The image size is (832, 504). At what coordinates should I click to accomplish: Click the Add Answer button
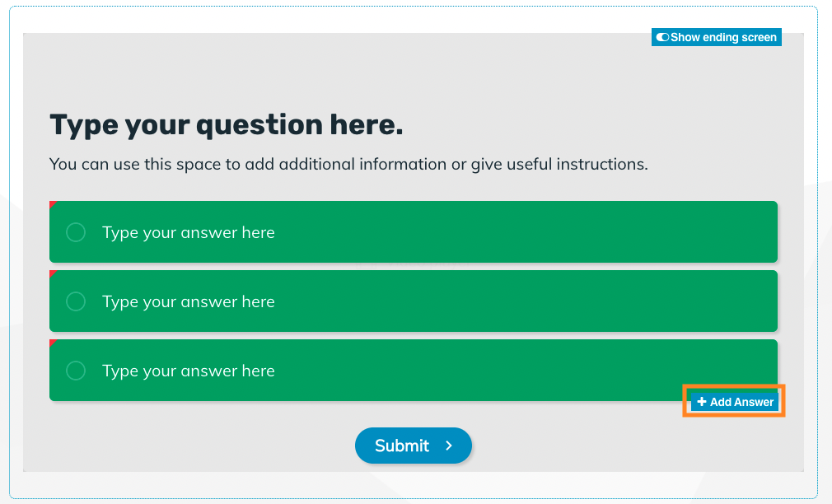(735, 402)
